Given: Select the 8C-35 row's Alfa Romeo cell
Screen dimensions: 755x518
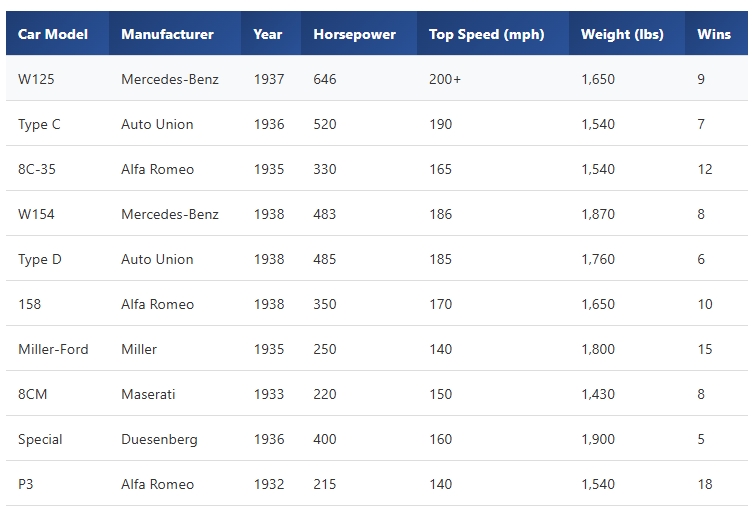Looking at the screenshot, I should [175, 169].
